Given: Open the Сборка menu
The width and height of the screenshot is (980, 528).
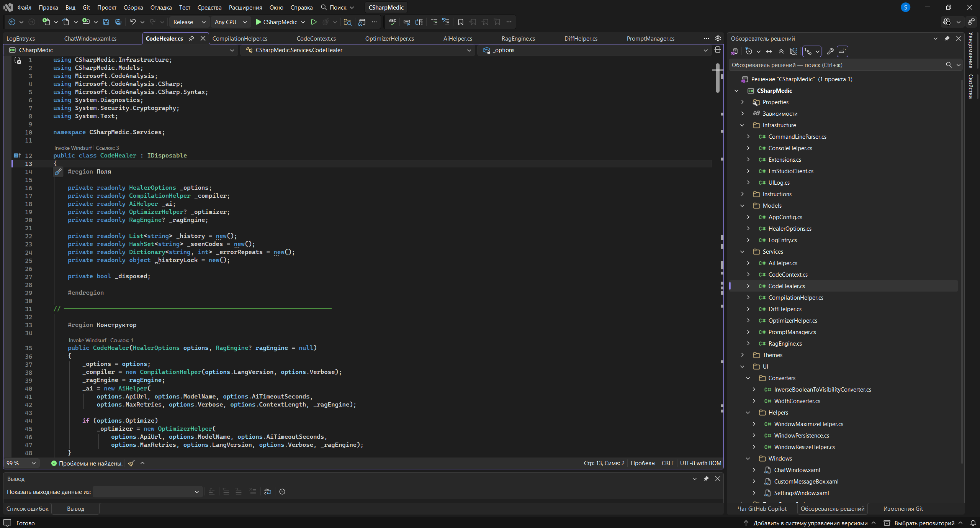Looking at the screenshot, I should 133,7.
